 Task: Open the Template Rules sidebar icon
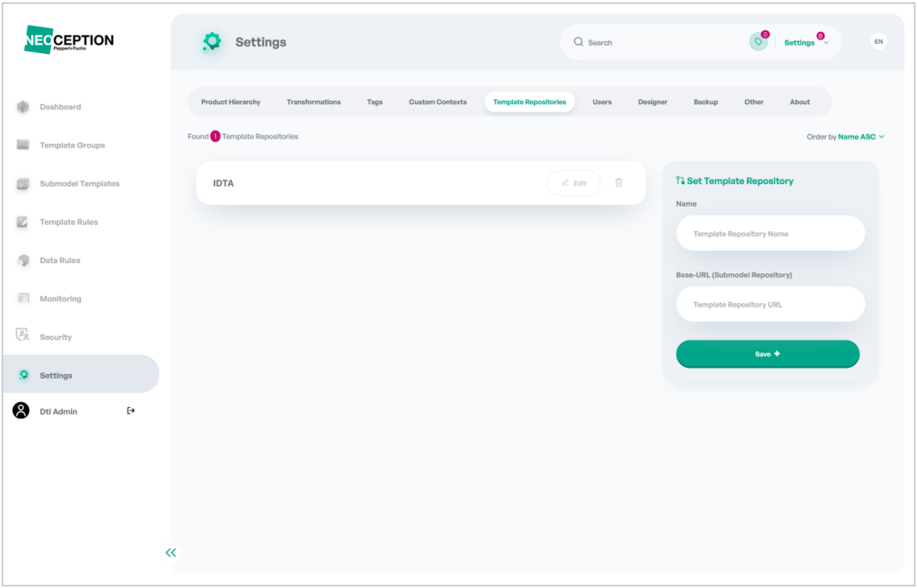pyautogui.click(x=22, y=222)
